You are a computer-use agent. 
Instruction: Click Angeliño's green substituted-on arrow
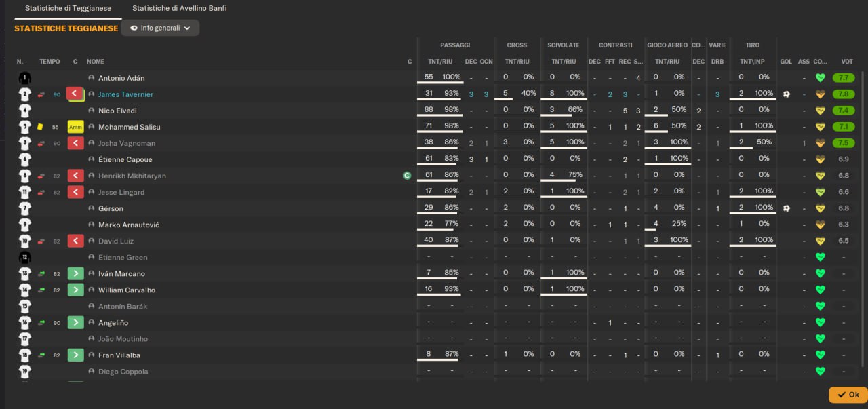[x=75, y=322]
